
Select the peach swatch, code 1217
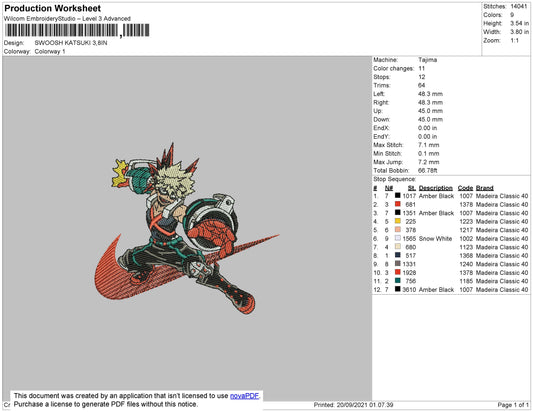[397, 230]
